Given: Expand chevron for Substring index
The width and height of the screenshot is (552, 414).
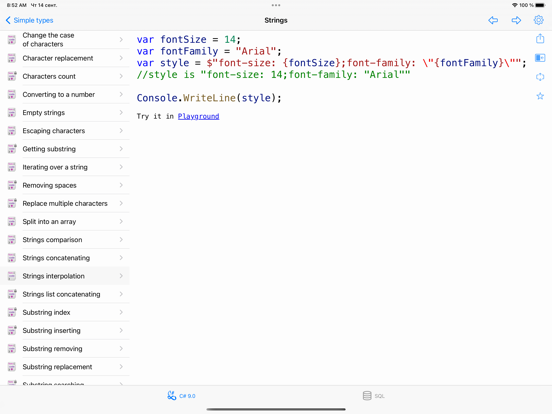Looking at the screenshot, I should click(x=121, y=312).
